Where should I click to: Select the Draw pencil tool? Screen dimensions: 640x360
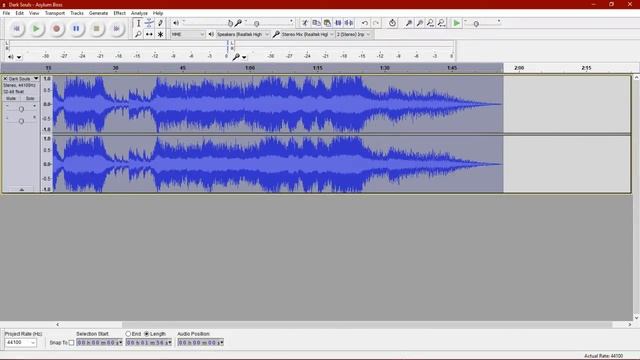[x=160, y=23]
